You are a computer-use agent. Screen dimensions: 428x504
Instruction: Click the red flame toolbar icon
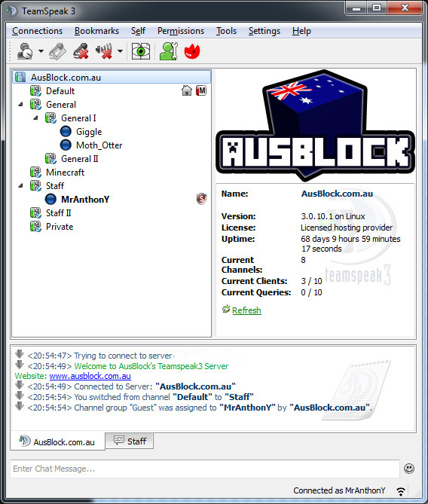192,51
